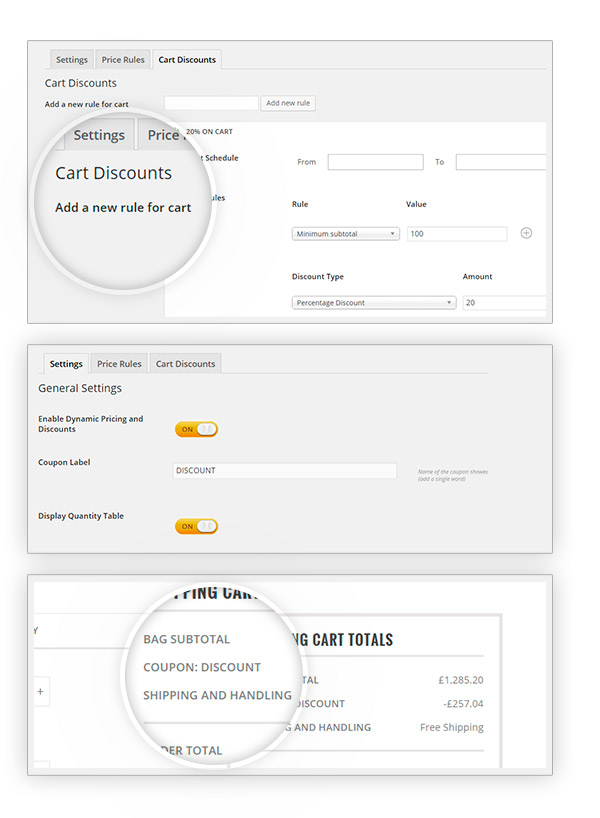Open Price Rules tab in top panel
This screenshot has width=600, height=818.
coord(123,59)
